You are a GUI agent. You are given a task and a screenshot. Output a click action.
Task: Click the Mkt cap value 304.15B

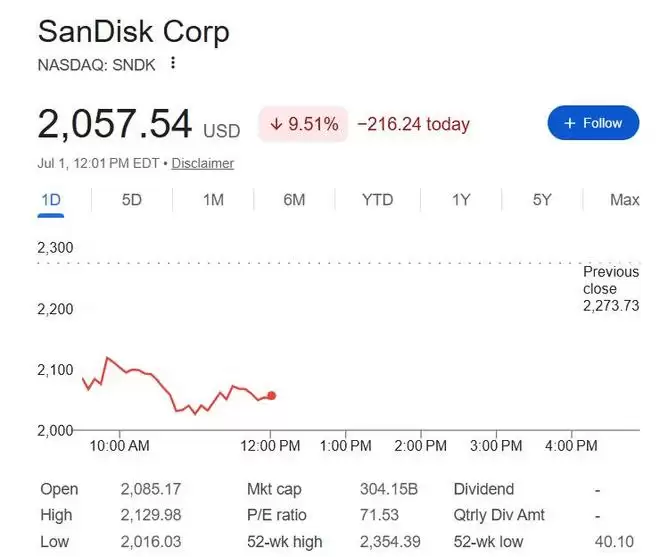[389, 489]
